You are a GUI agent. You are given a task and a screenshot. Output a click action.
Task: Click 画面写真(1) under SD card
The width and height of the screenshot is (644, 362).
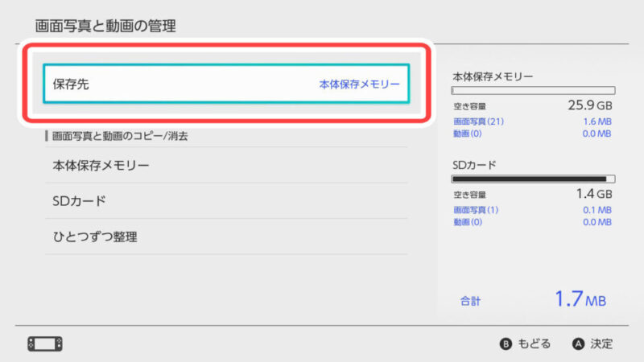pos(477,209)
